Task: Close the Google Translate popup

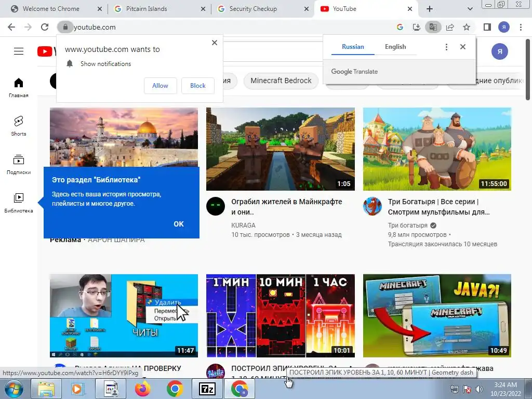Action: (463, 47)
